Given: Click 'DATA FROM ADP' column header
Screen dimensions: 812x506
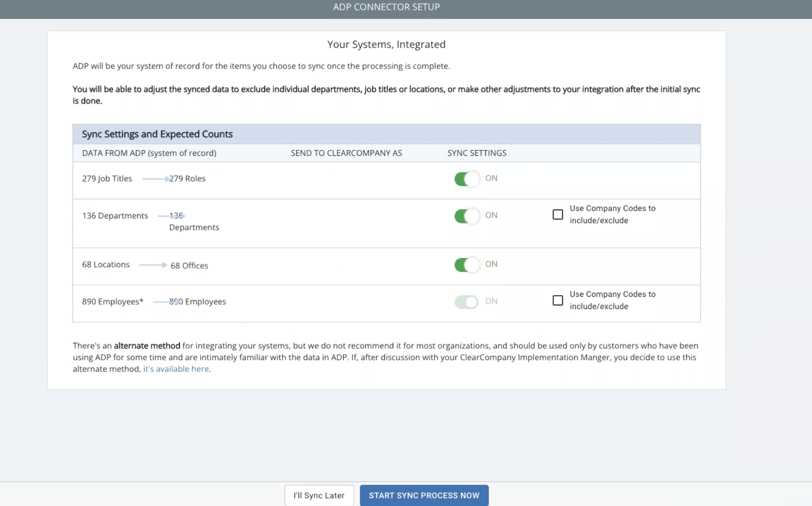Looking at the screenshot, I should [149, 153].
